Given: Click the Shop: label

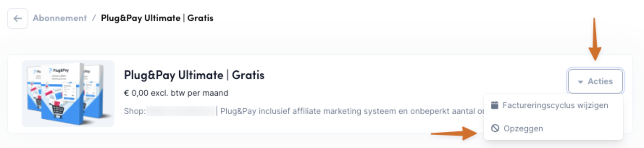Looking at the screenshot, I should tap(135, 111).
